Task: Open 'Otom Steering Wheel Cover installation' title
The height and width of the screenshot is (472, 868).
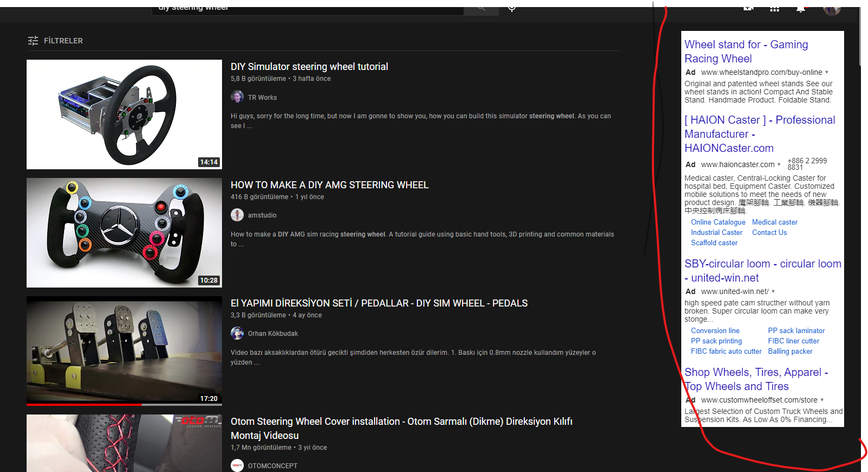Action: pyautogui.click(x=402, y=428)
